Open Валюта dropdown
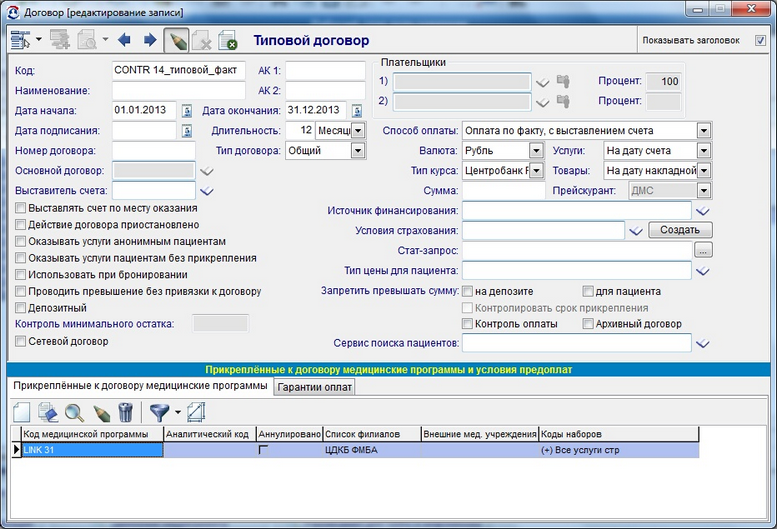Viewport: 777px width, 529px height. point(536,151)
